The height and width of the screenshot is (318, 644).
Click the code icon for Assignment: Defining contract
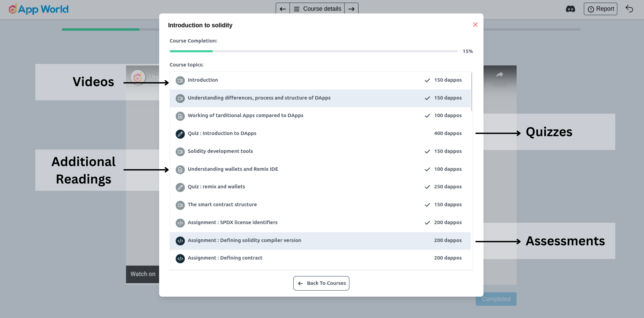180,259
